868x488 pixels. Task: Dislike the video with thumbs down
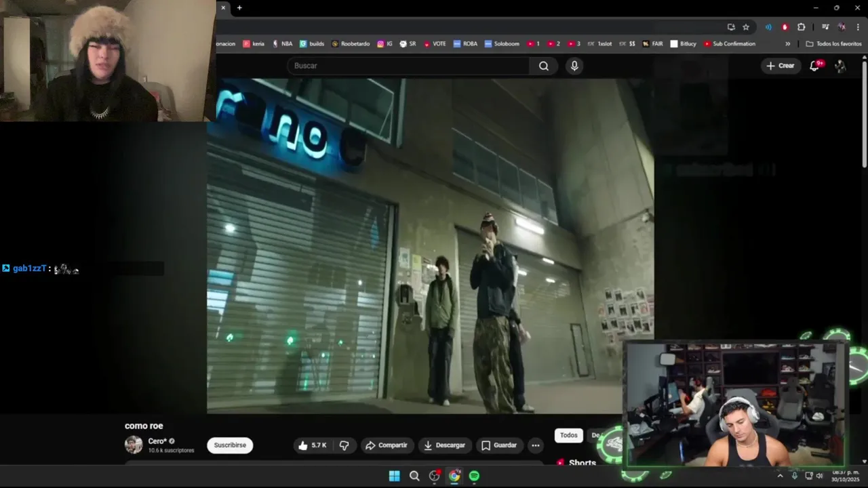pyautogui.click(x=344, y=445)
